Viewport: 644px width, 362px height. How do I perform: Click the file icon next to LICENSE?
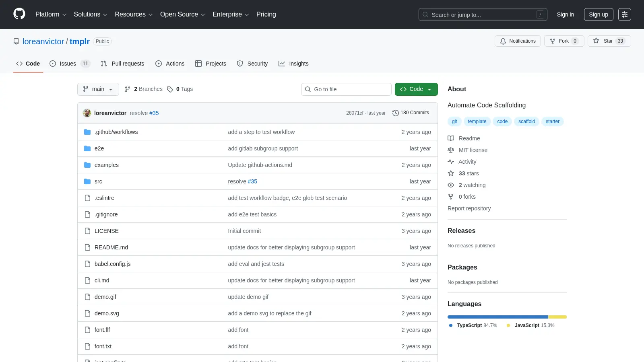(87, 231)
